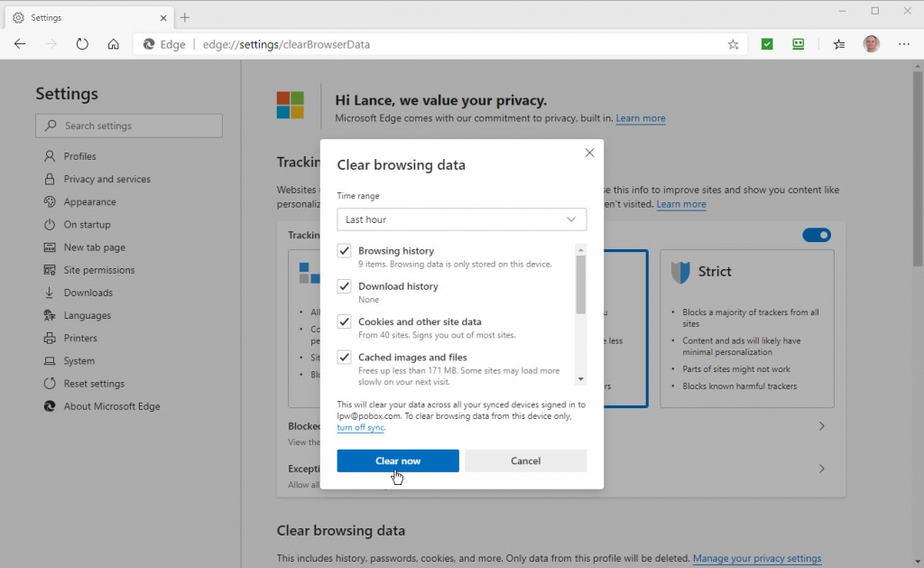
Task: Expand the Blocked trackers section chevron
Action: [x=821, y=425]
